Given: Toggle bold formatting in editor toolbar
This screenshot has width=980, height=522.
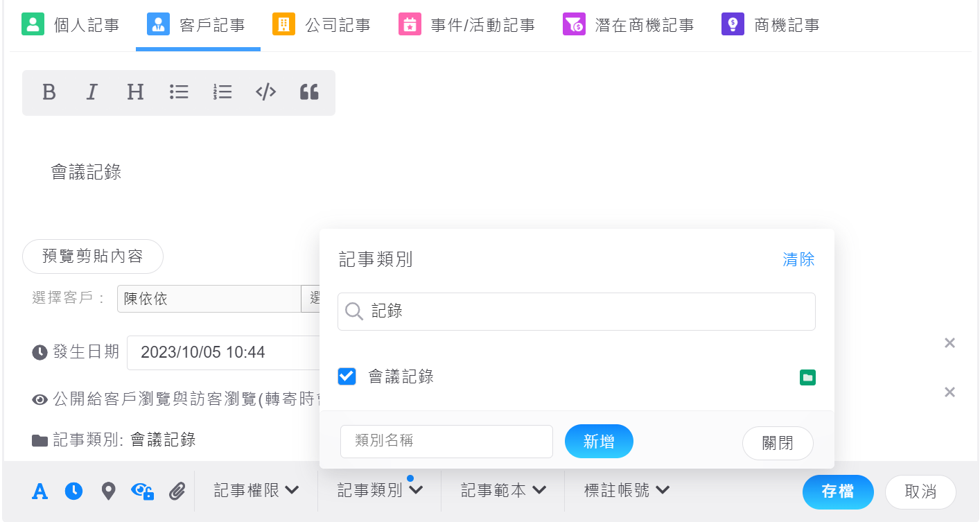Looking at the screenshot, I should coord(49,92).
